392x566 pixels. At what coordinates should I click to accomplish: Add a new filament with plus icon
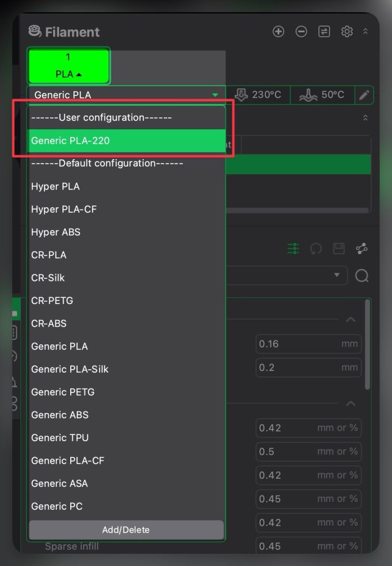279,32
